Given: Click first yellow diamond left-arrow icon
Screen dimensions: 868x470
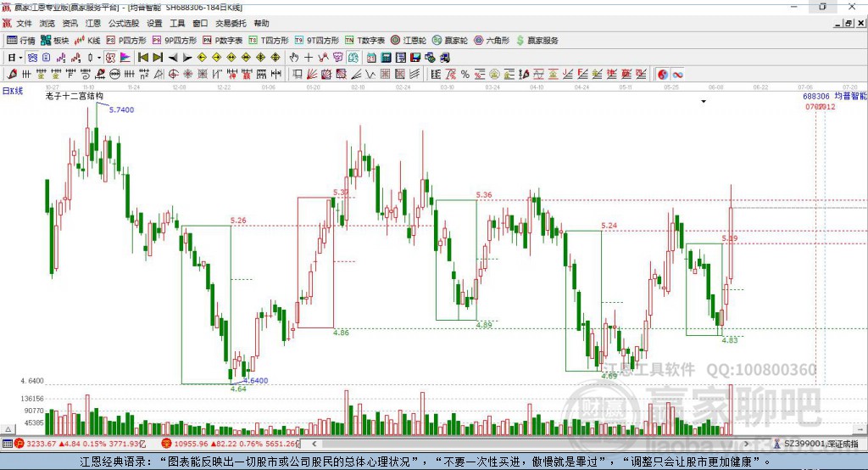Looking at the screenshot, I should tap(202, 58).
